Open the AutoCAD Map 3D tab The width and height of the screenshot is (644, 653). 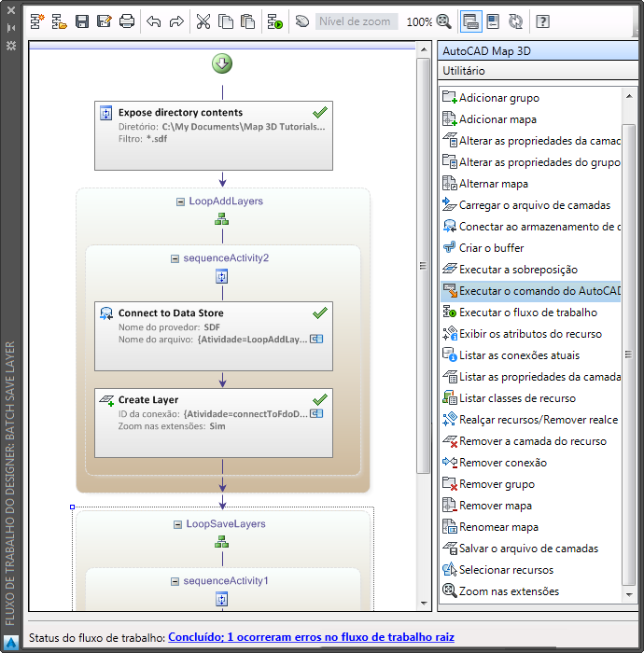pos(538,50)
